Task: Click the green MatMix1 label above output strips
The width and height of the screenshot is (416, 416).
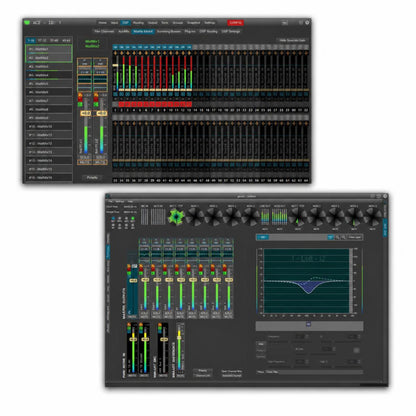Action: click(92, 41)
